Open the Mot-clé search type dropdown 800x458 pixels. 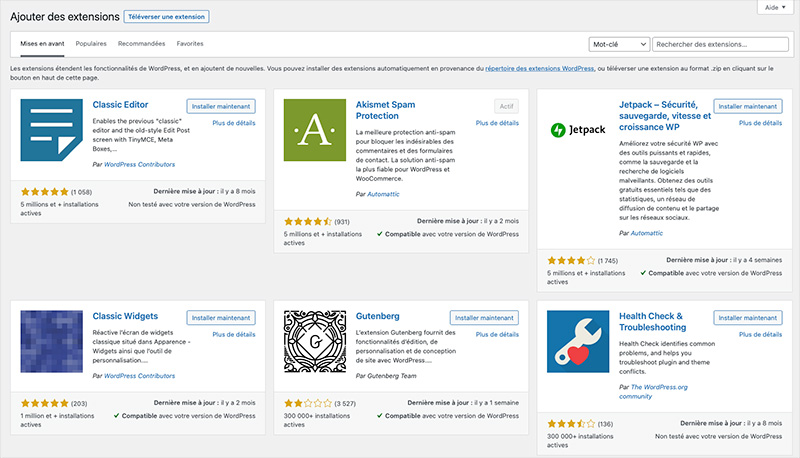pyautogui.click(x=619, y=44)
